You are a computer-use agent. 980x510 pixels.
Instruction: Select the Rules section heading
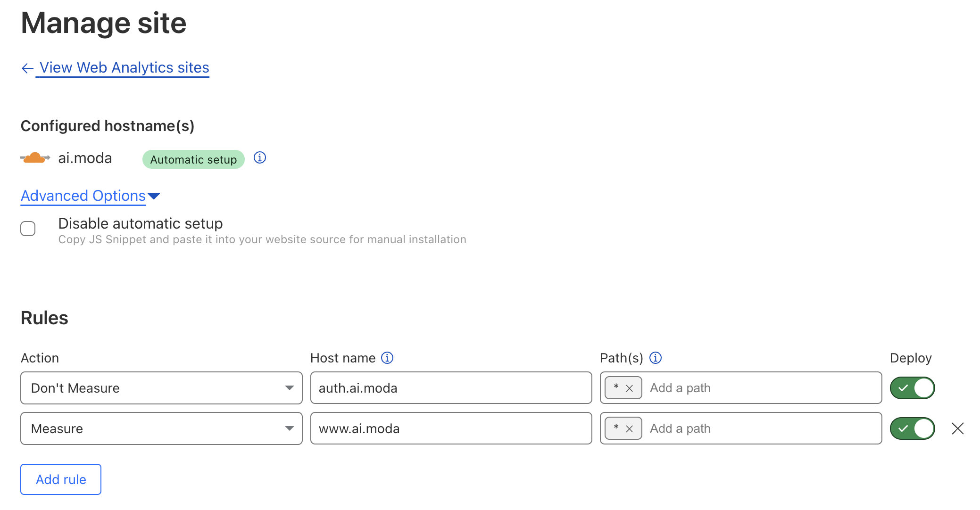(44, 318)
